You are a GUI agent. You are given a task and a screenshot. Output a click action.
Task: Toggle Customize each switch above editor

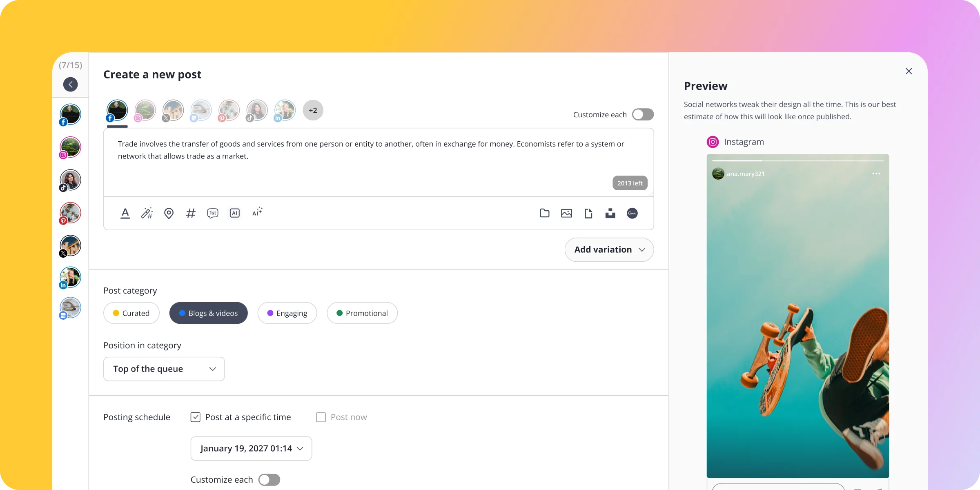(643, 114)
